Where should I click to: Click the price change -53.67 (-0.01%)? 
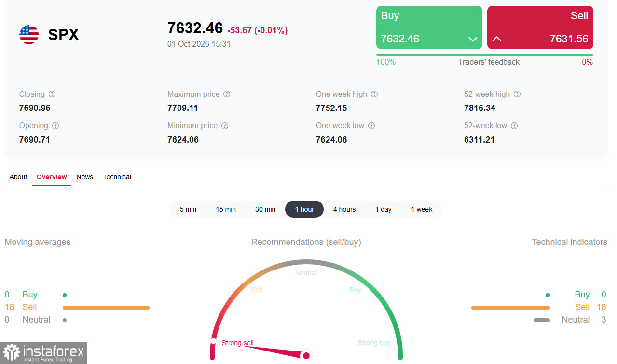258,30
